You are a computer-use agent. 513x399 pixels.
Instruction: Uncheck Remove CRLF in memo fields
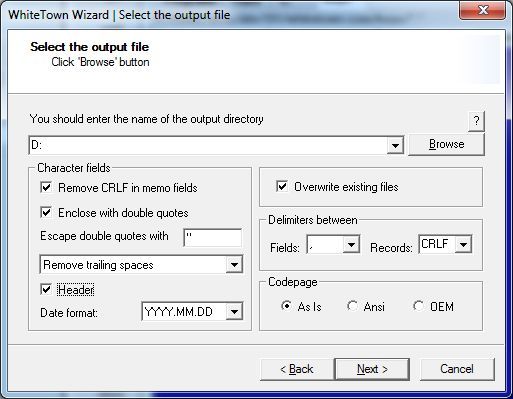point(46,187)
